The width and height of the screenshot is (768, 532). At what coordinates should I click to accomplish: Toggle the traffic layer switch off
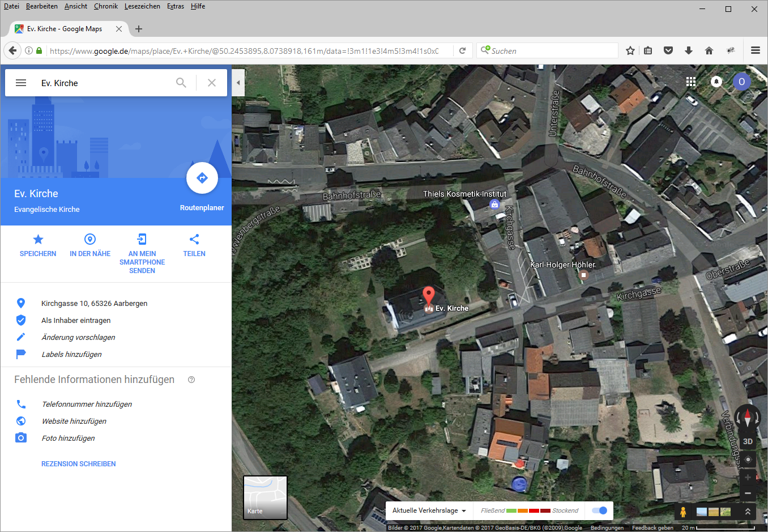(x=599, y=510)
